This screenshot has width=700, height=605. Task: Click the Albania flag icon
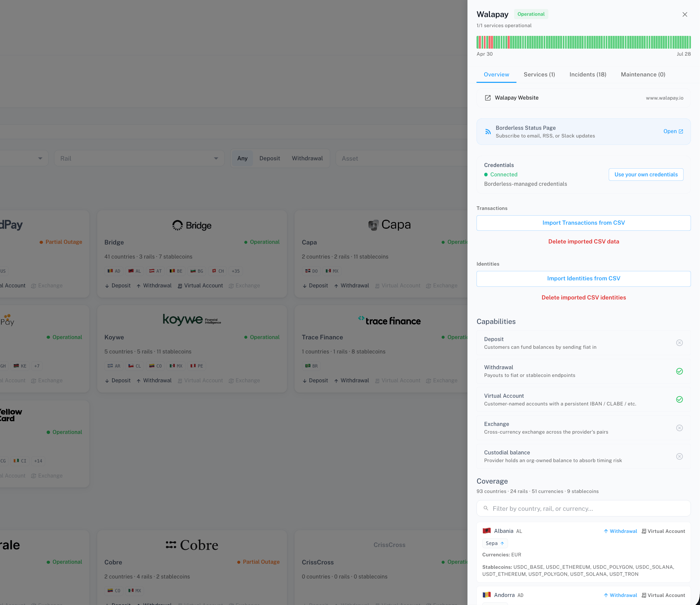coord(487,531)
